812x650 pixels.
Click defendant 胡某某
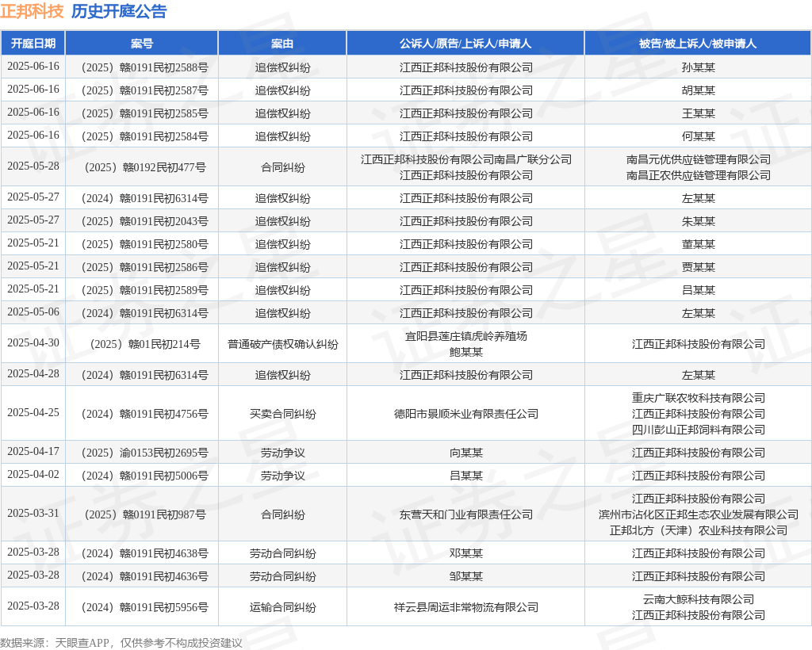[698, 90]
